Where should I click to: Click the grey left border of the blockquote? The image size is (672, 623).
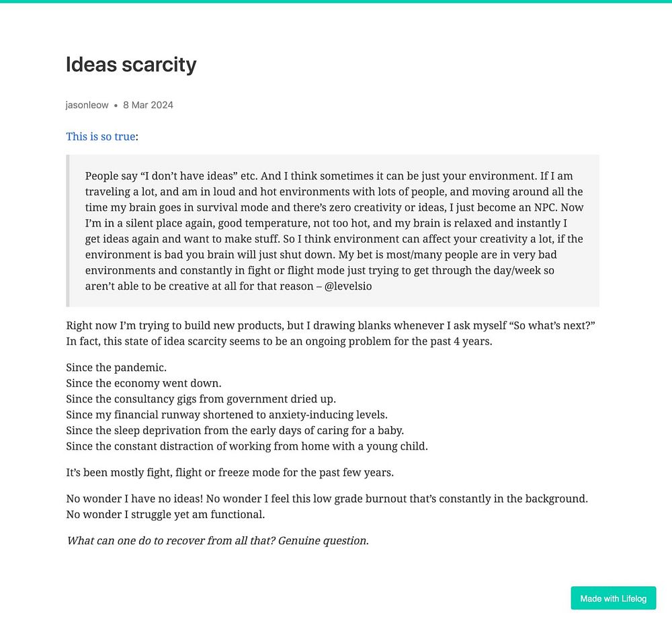coord(68,231)
